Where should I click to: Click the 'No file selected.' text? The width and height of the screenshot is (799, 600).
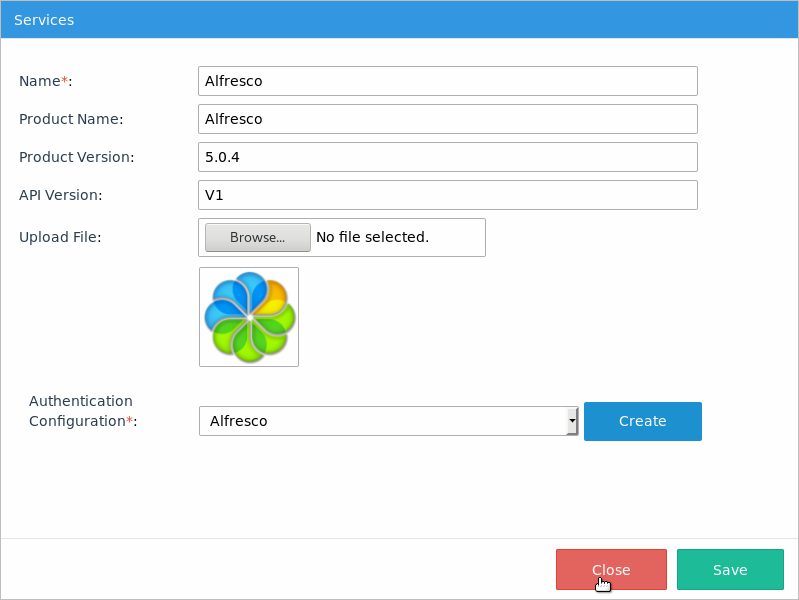tap(372, 237)
